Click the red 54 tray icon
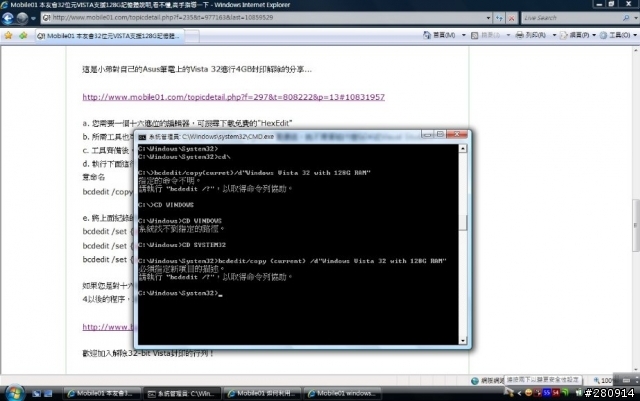This screenshot has height=401, width=640. point(556,393)
